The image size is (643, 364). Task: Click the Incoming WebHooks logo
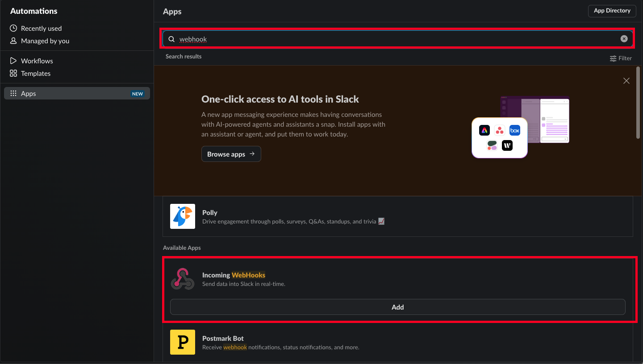click(x=183, y=279)
